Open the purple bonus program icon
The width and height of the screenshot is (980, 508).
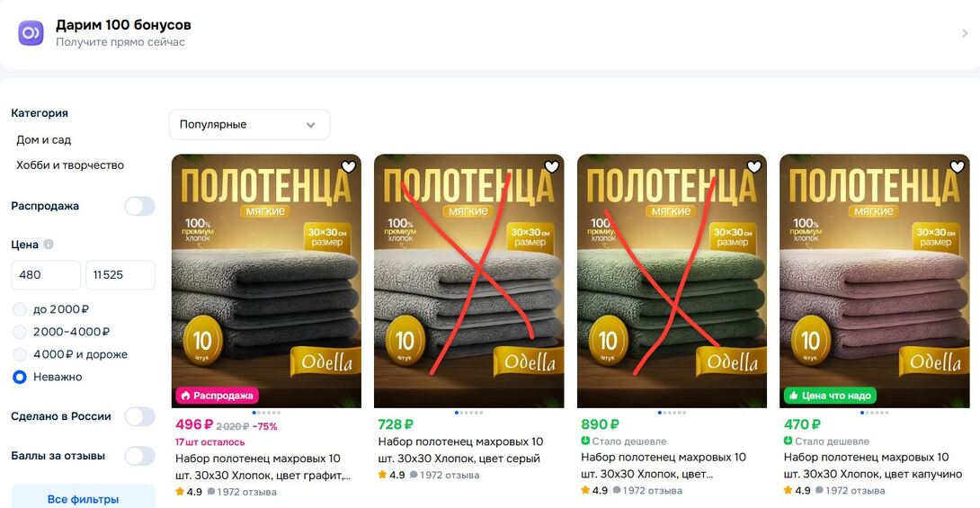pyautogui.click(x=31, y=32)
